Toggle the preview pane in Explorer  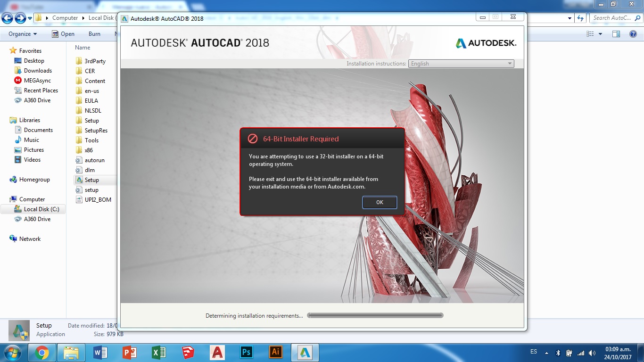tap(616, 33)
